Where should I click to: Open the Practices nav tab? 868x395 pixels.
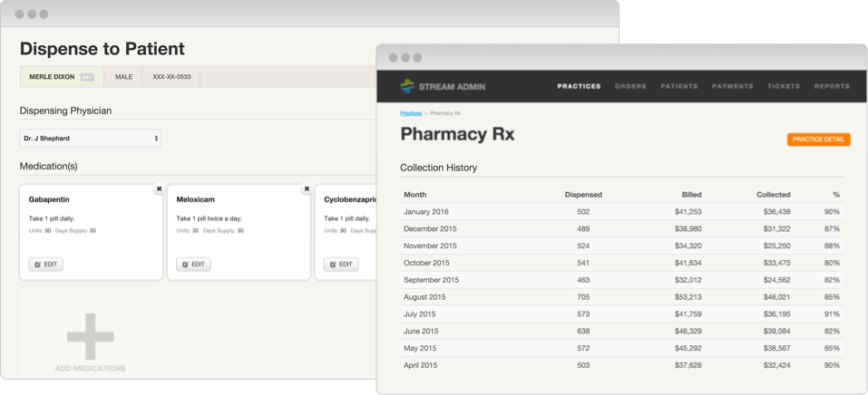[x=579, y=86]
